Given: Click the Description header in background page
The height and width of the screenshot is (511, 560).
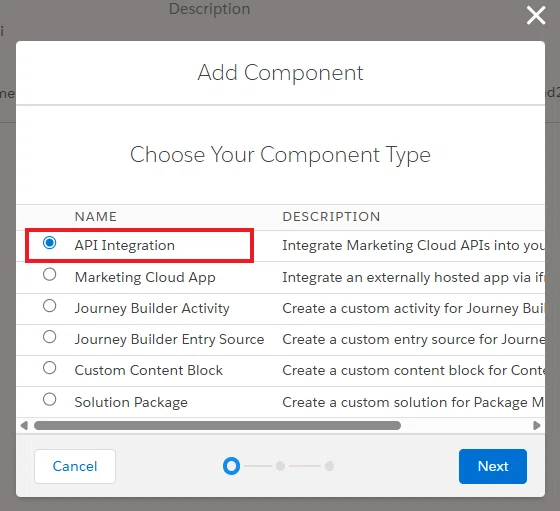Looking at the screenshot, I should [x=210, y=9].
